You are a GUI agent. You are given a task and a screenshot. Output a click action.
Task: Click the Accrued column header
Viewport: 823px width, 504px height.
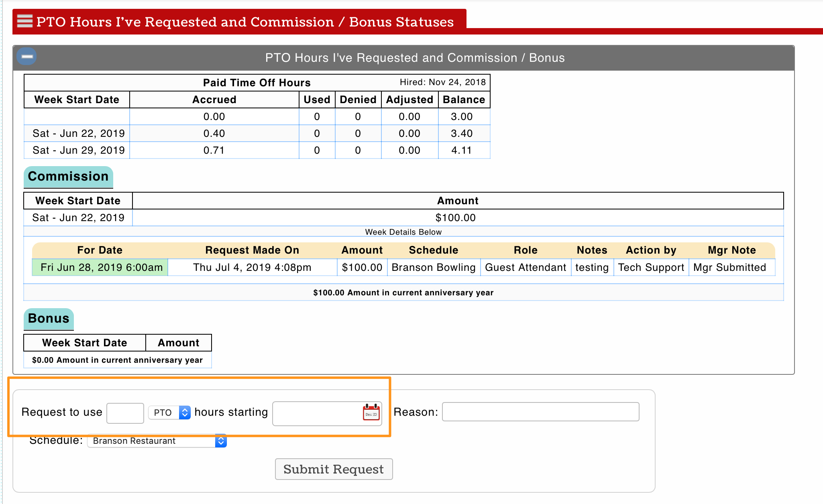coord(214,100)
